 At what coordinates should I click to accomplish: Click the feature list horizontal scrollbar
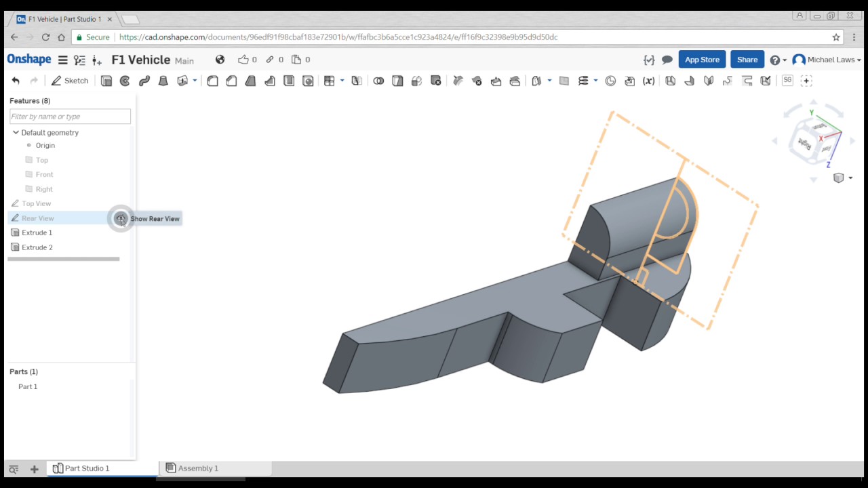64,259
